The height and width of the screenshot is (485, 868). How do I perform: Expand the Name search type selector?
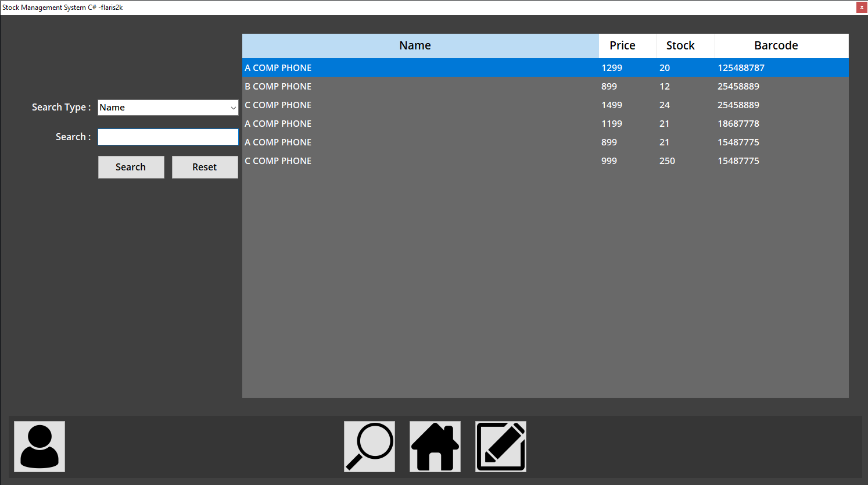pyautogui.click(x=168, y=108)
